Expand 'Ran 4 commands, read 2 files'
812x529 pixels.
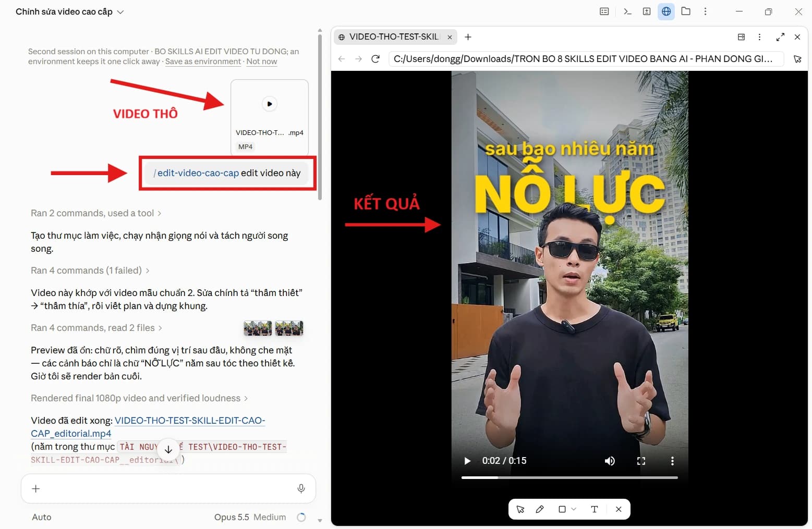[x=96, y=328]
